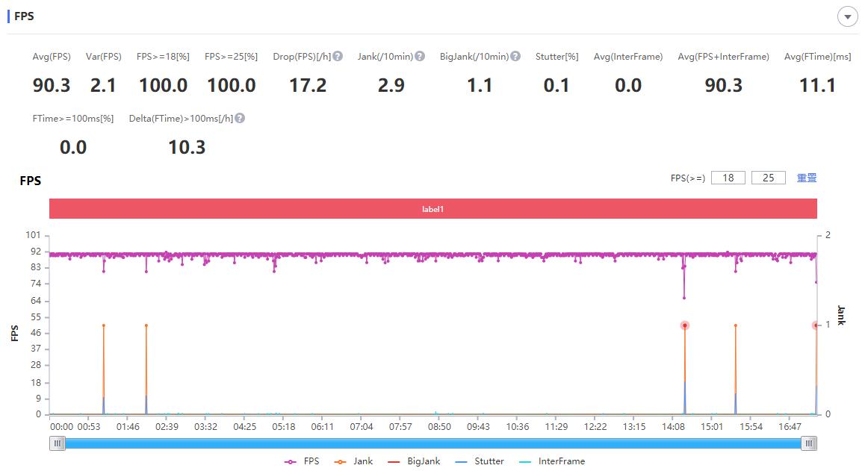Click help icon next to Drop(FPS)[/h]
This screenshot has height=471, width=868.
coord(338,57)
